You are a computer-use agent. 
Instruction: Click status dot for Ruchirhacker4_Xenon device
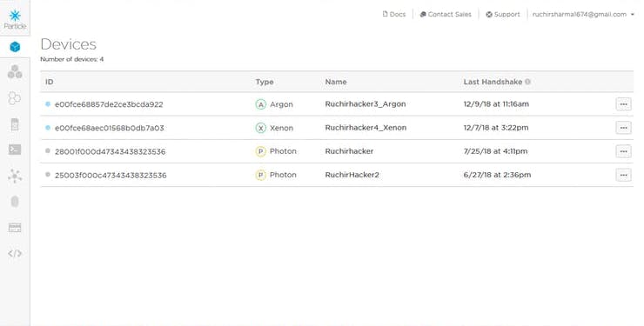point(48,128)
